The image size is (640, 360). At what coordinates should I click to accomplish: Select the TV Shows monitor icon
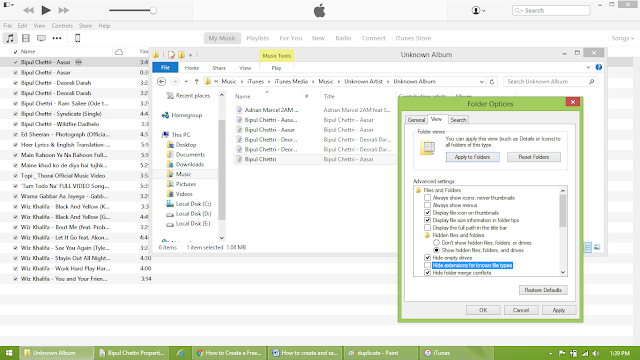(x=41, y=38)
